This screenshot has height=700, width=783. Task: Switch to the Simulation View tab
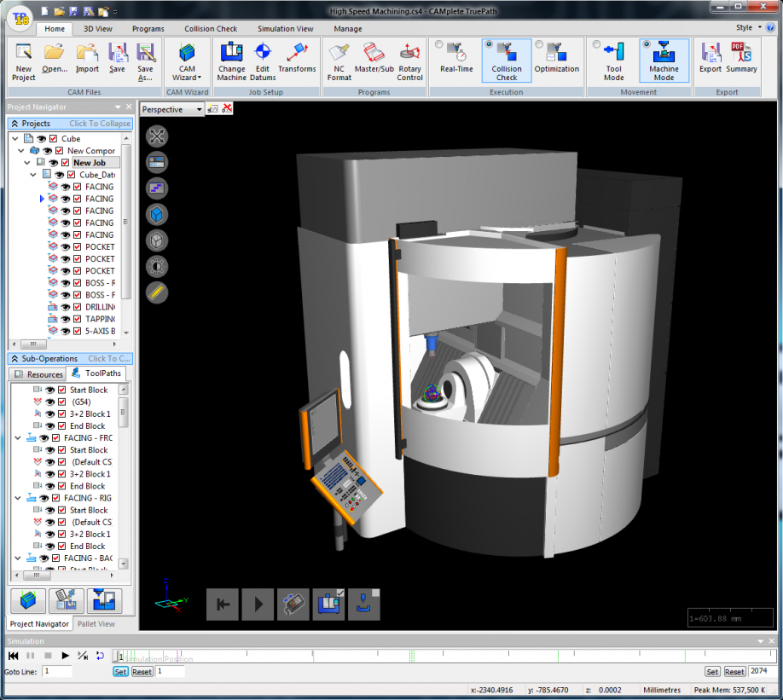click(286, 29)
